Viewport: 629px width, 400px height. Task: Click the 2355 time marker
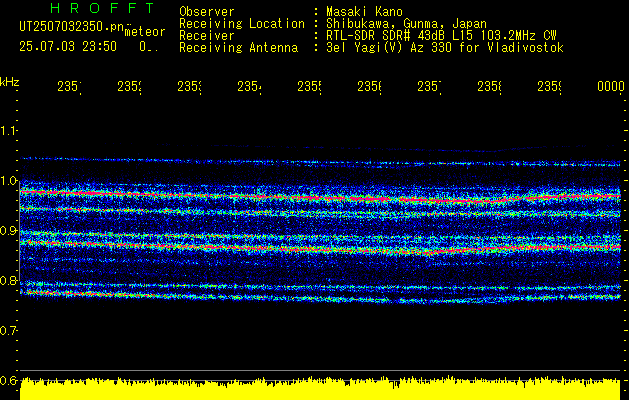pos(309,87)
